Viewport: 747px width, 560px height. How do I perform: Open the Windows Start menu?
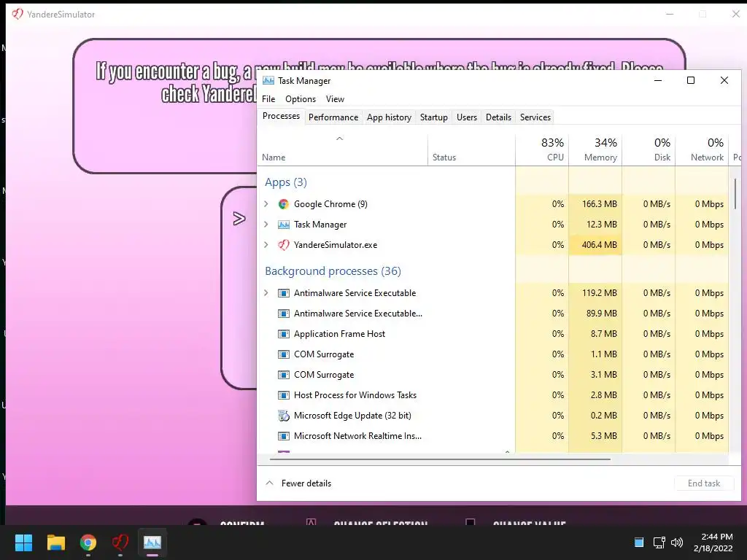23,542
